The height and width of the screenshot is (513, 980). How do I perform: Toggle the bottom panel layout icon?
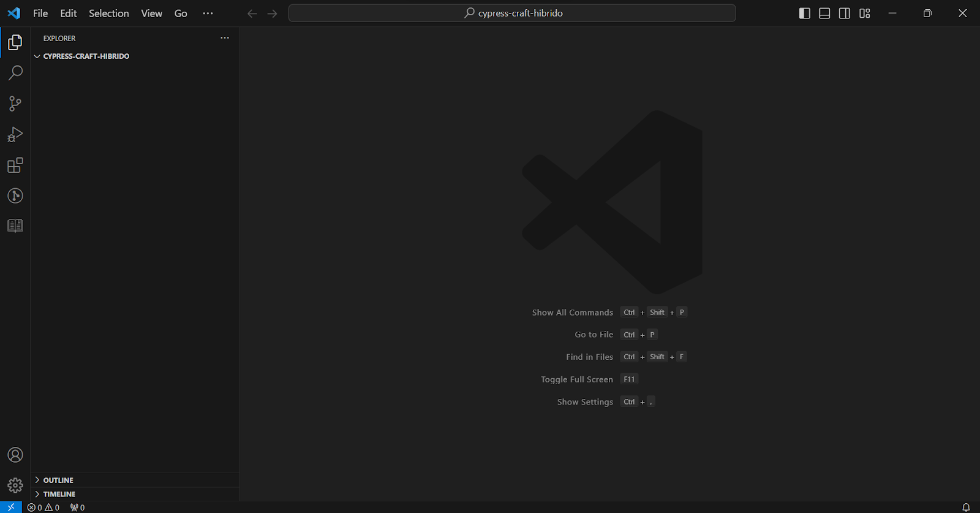point(824,13)
